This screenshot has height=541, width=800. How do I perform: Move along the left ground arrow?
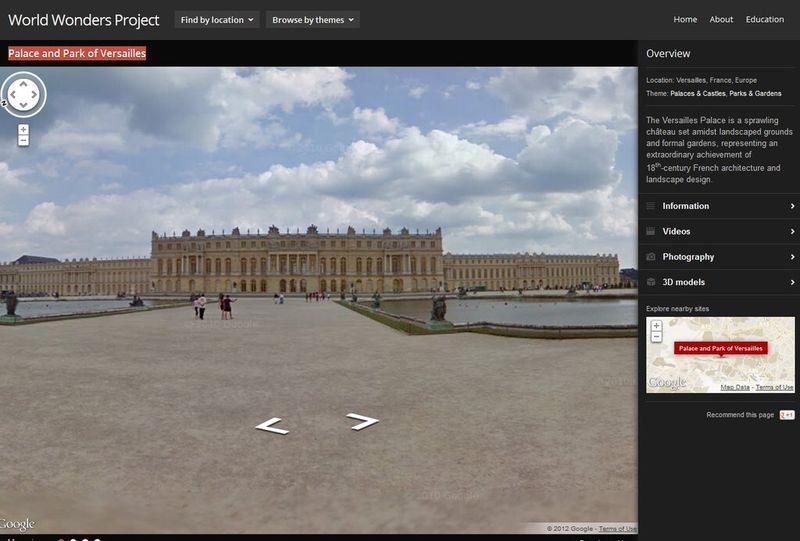click(x=272, y=426)
